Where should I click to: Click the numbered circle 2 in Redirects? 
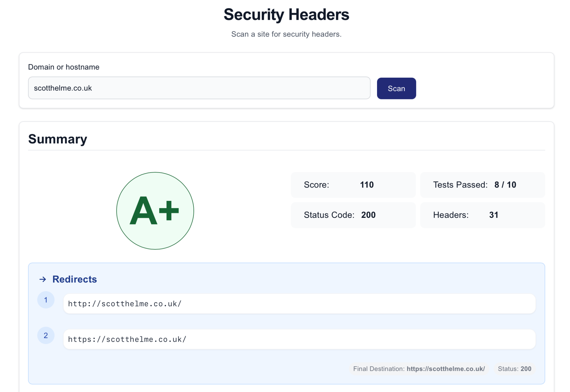[x=46, y=336]
